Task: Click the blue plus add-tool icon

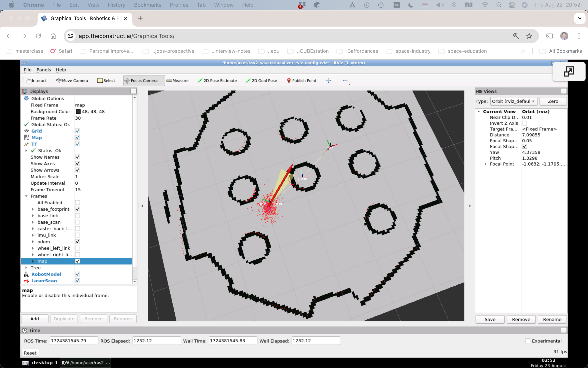Action: (329, 81)
